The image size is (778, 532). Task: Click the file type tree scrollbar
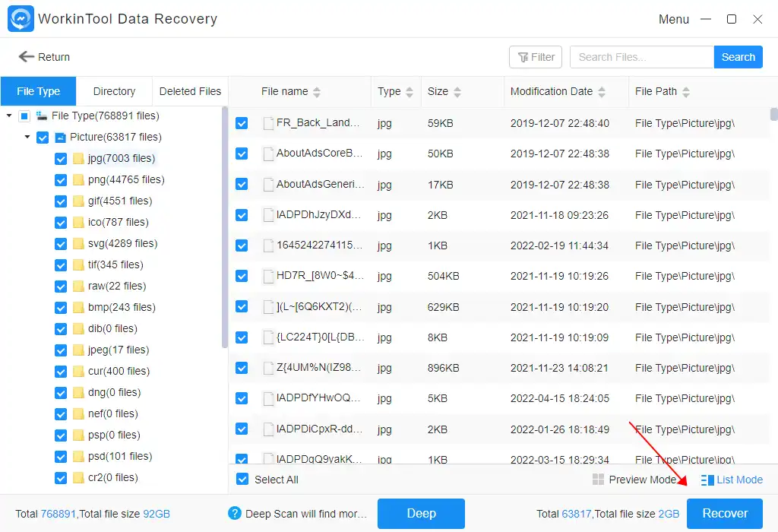click(x=225, y=226)
